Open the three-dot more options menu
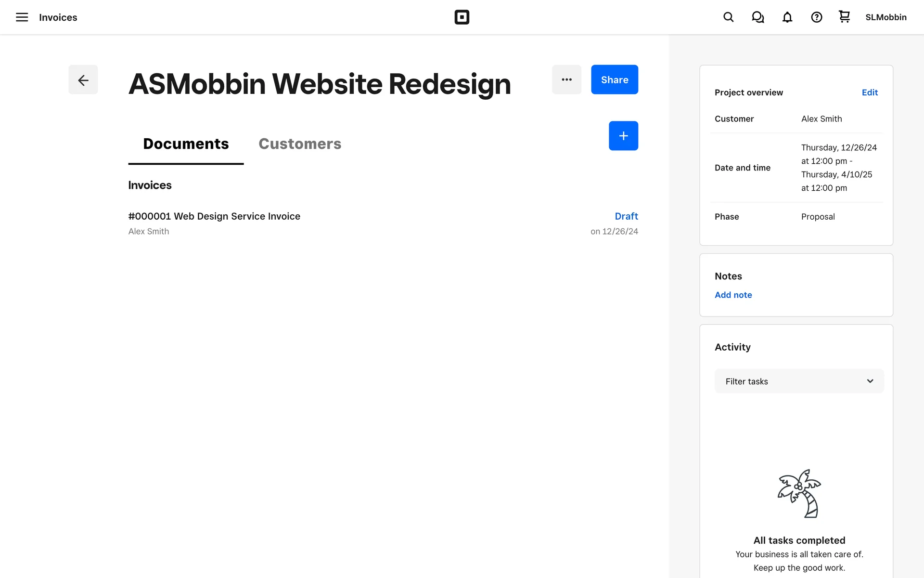The image size is (924, 578). (x=566, y=79)
